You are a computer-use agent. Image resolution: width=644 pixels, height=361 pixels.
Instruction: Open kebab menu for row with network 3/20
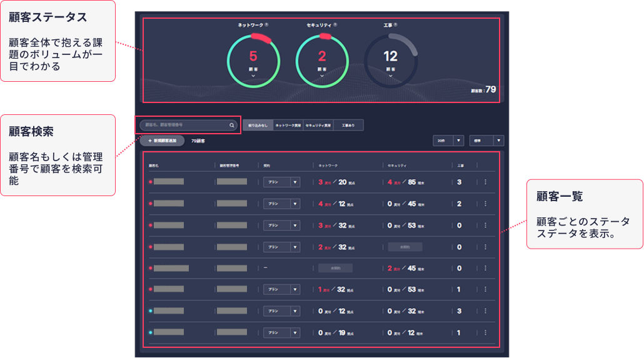click(x=485, y=182)
